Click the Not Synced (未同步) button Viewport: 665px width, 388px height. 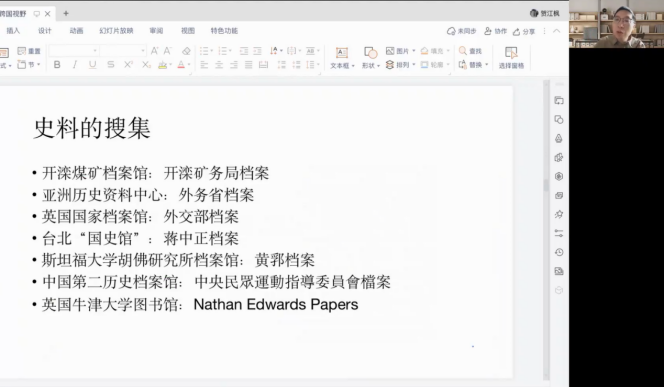click(461, 31)
